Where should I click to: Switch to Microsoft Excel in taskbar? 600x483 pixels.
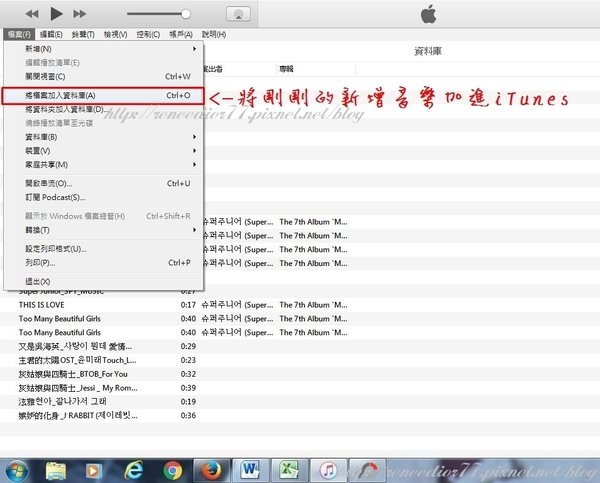(x=289, y=471)
